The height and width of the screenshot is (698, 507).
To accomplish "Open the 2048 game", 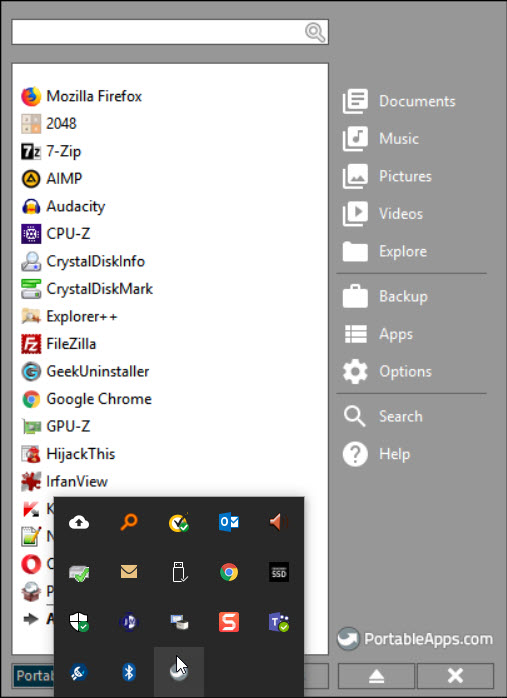I will coord(49,124).
